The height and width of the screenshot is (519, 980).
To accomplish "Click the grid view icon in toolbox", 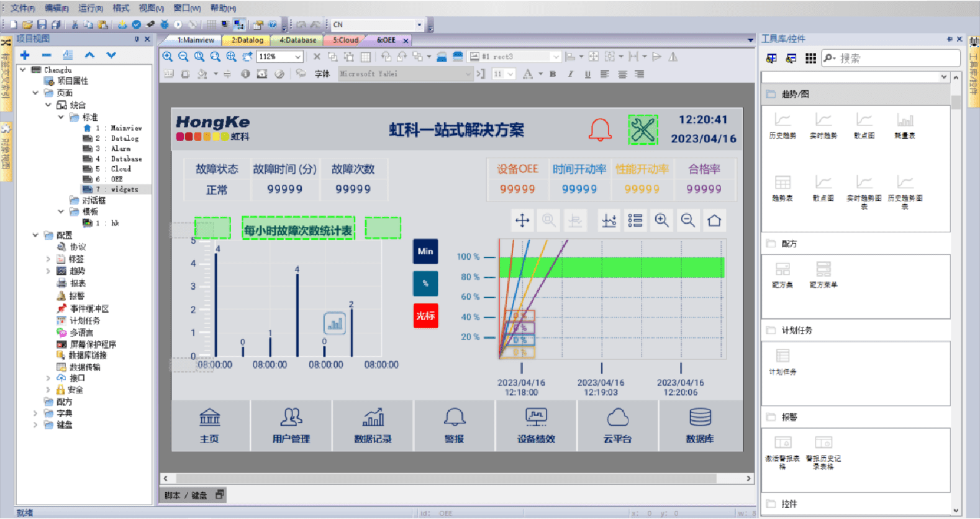I will (x=810, y=58).
